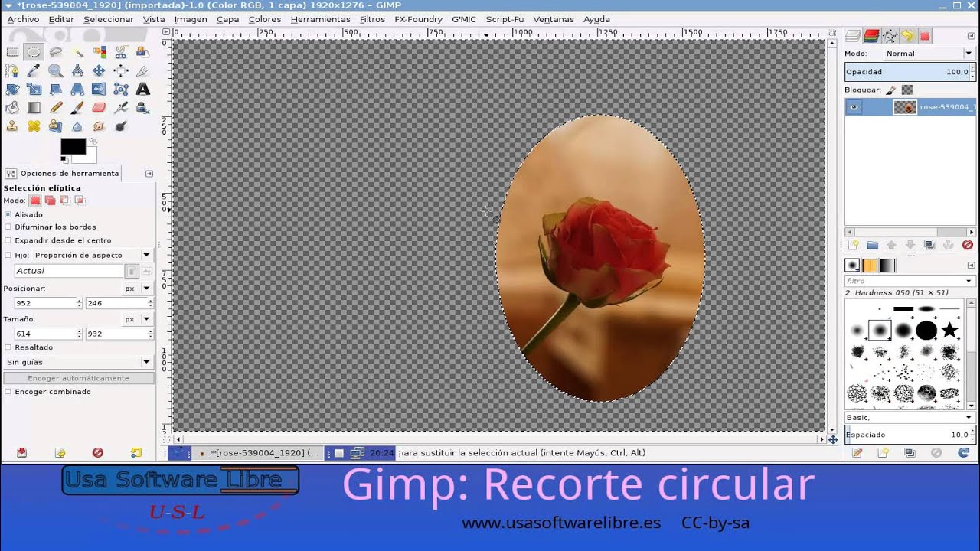Select the Smudge finger tool
The image size is (980, 551).
99,126
